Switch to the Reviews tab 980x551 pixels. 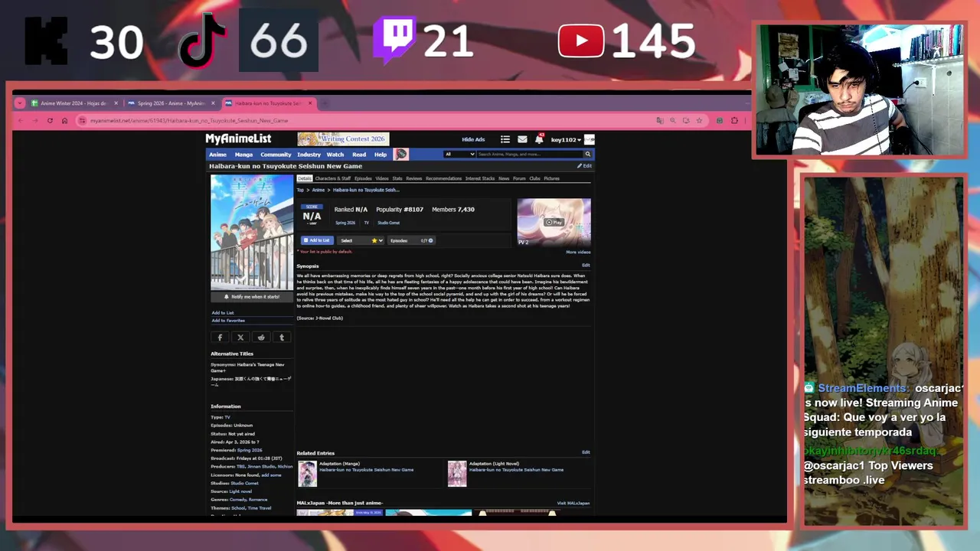point(414,178)
